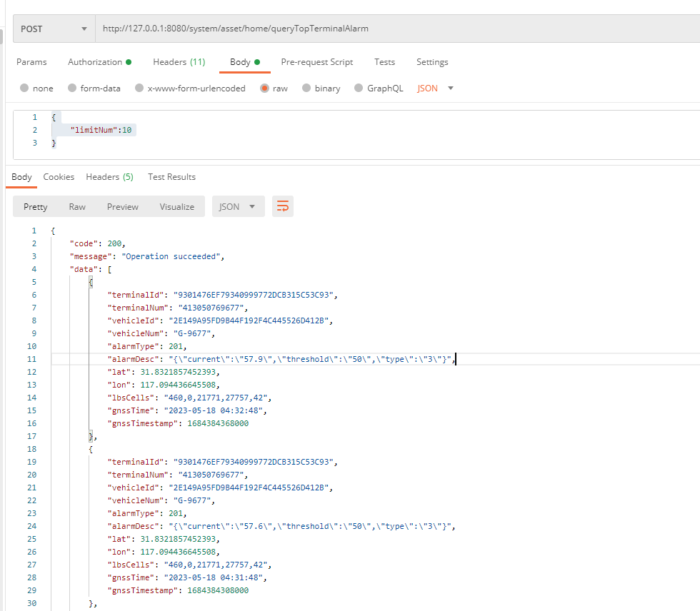Switch to the Params tab
This screenshot has width=700, height=611.
[31, 62]
